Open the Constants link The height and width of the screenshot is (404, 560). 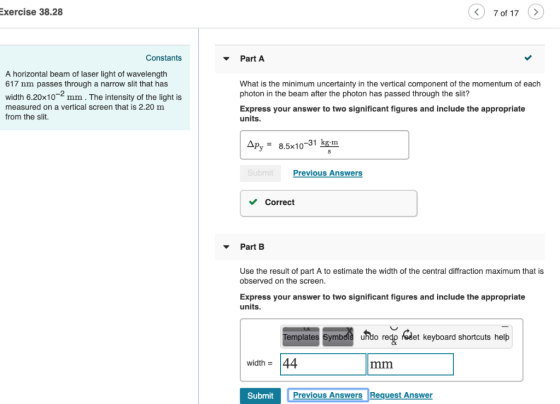164,58
